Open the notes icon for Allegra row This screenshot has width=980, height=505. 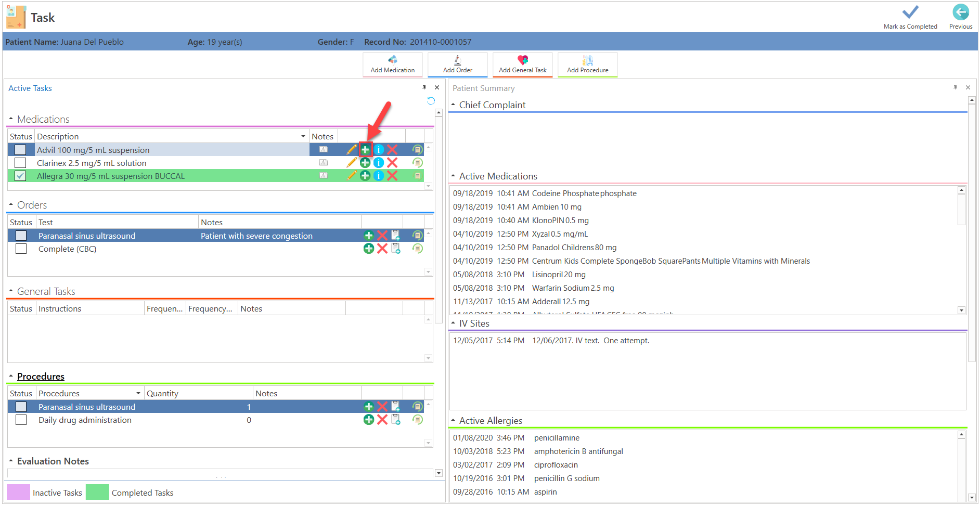point(324,176)
